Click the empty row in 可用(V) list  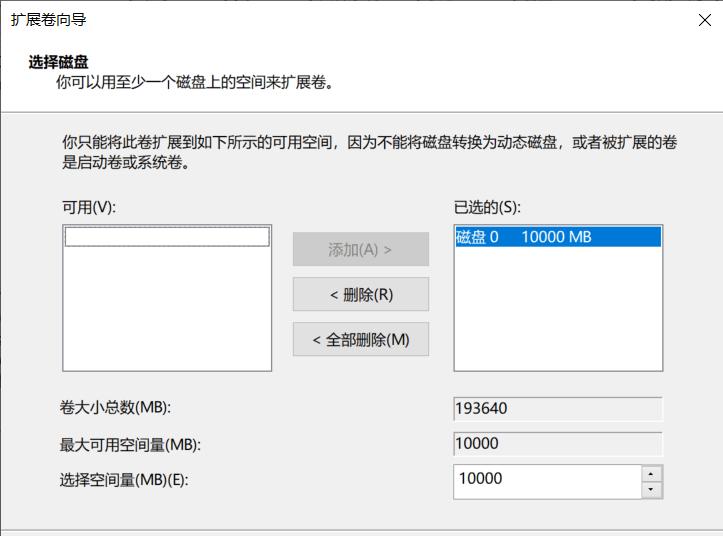tap(167, 237)
